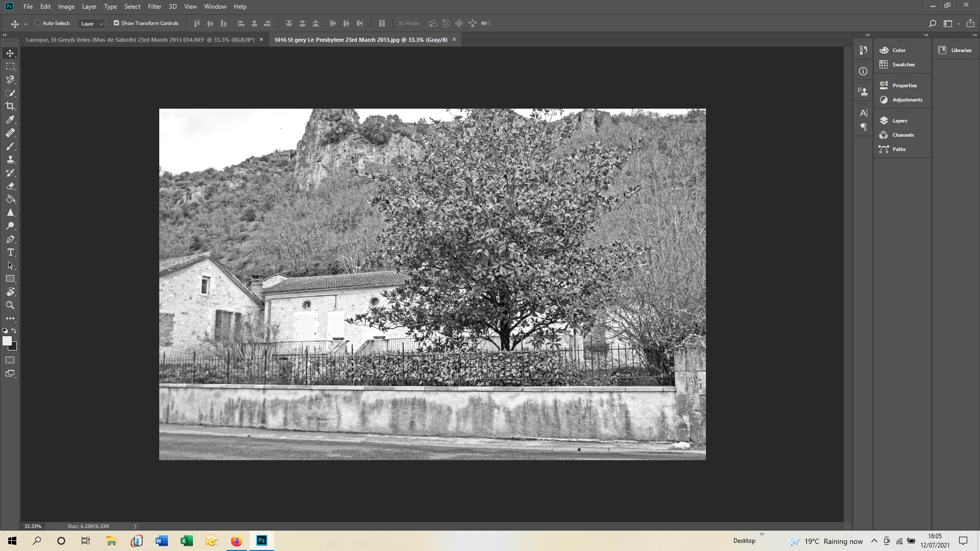Image resolution: width=980 pixels, height=551 pixels.
Task: Select the Rectangular Marquee tool
Action: (x=10, y=66)
